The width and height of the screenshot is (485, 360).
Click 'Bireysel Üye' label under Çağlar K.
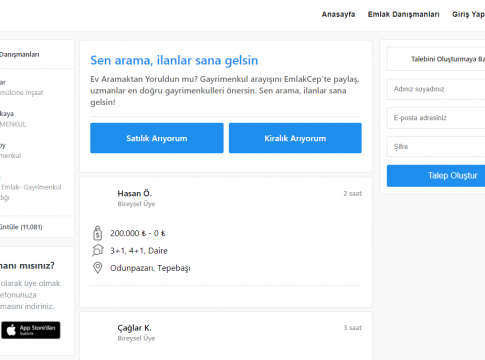(x=136, y=338)
